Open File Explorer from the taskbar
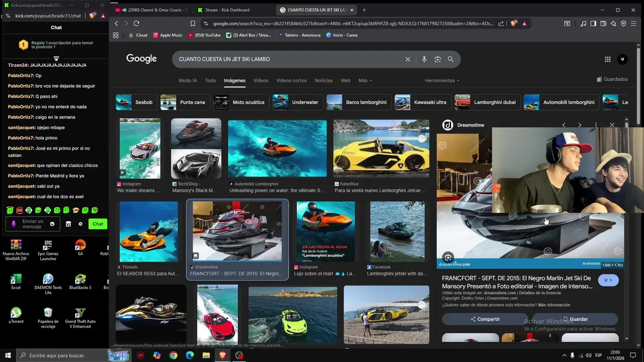The height and width of the screenshot is (362, 644). click(x=206, y=355)
